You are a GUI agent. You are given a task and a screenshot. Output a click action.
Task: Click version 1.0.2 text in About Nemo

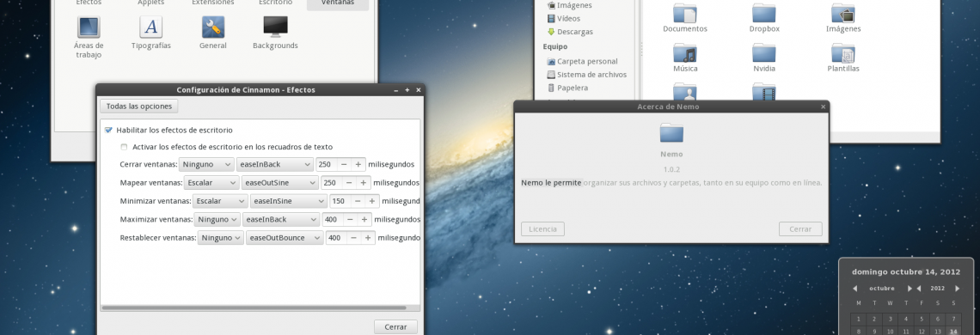tap(671, 169)
